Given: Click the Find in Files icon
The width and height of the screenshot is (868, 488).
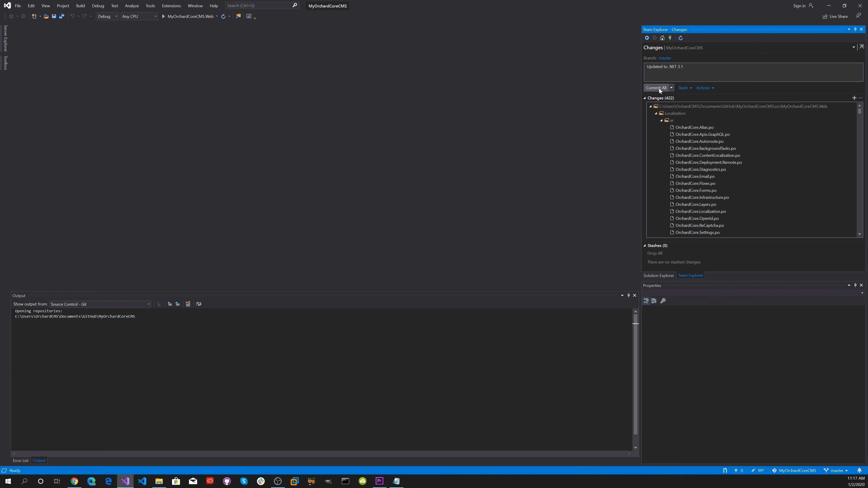Looking at the screenshot, I should 238,16.
